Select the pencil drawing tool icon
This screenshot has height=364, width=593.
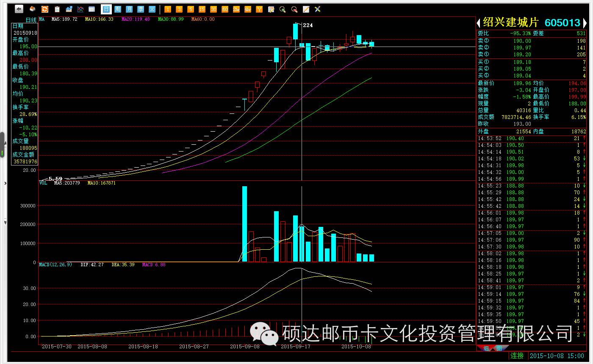[306, 9]
